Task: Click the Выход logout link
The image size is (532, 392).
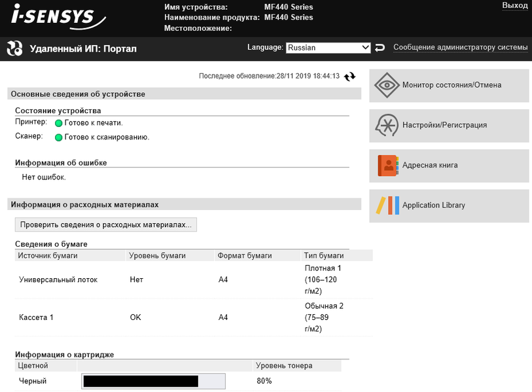Action: 515,6
